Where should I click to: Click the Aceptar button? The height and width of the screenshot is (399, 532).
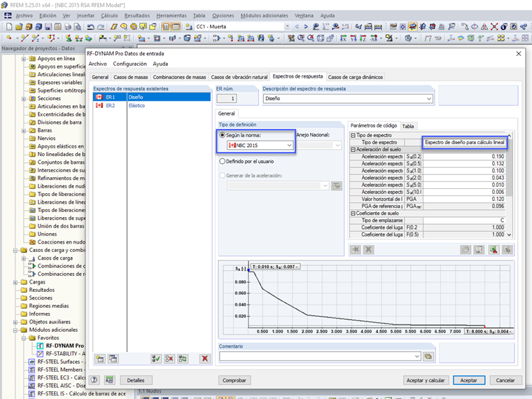[468, 380]
